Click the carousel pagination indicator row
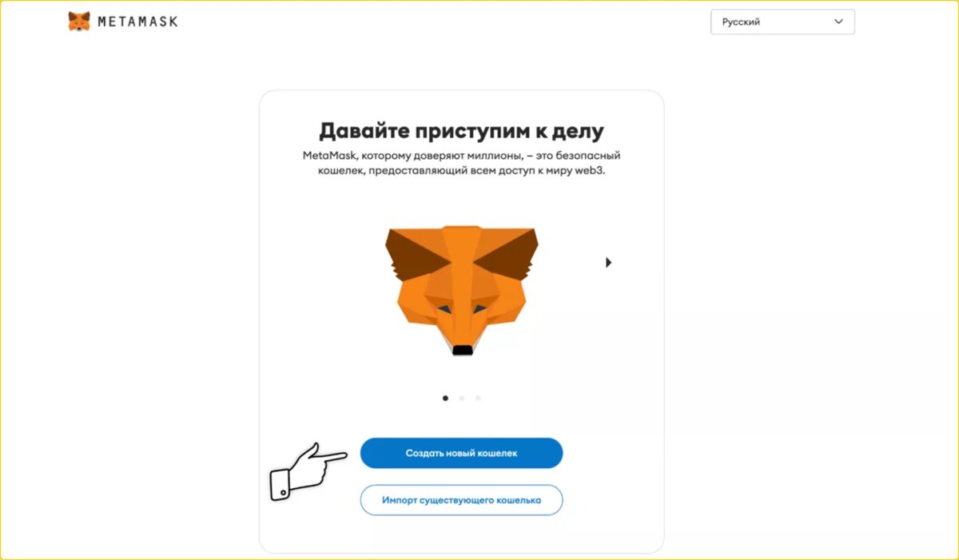The height and width of the screenshot is (560, 959). (x=462, y=398)
